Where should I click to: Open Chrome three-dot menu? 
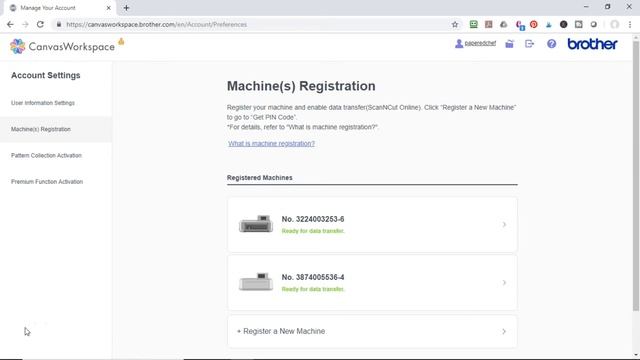[x=630, y=24]
